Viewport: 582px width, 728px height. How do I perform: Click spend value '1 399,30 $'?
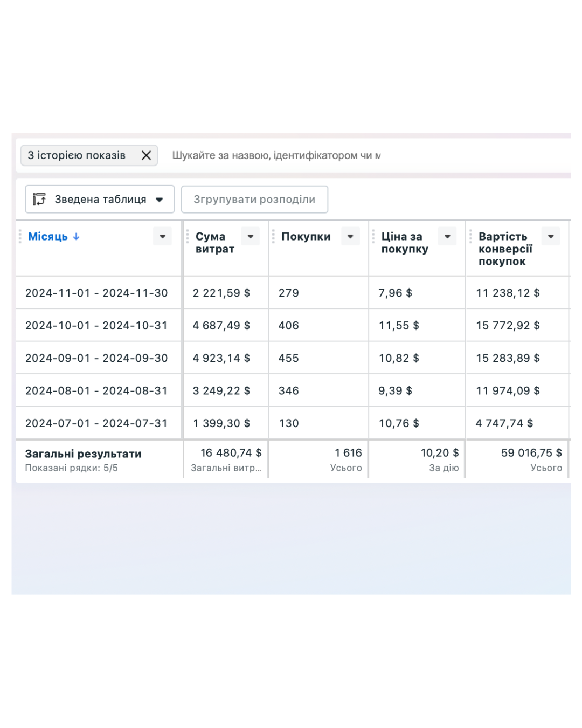[221, 423]
